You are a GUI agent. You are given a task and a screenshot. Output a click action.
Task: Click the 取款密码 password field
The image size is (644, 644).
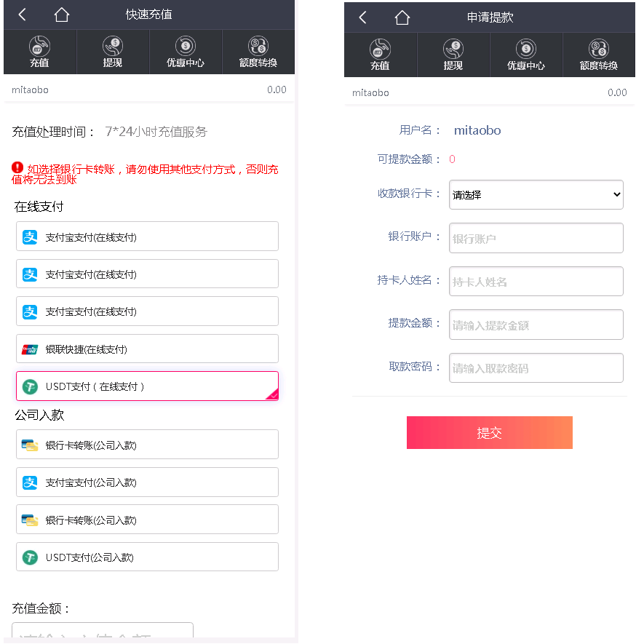point(536,368)
